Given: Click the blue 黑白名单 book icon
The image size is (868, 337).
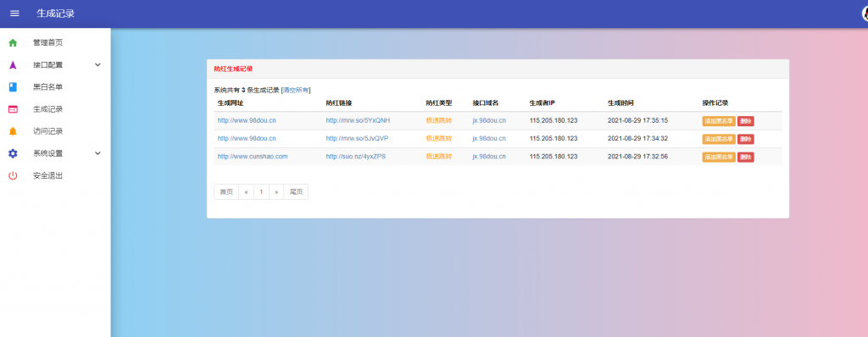Looking at the screenshot, I should pyautogui.click(x=13, y=87).
